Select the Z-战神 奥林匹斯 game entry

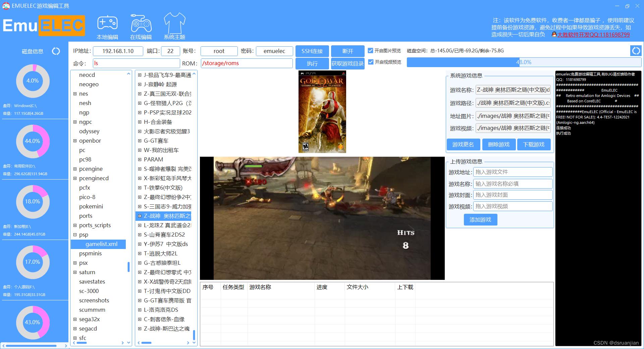[165, 216]
